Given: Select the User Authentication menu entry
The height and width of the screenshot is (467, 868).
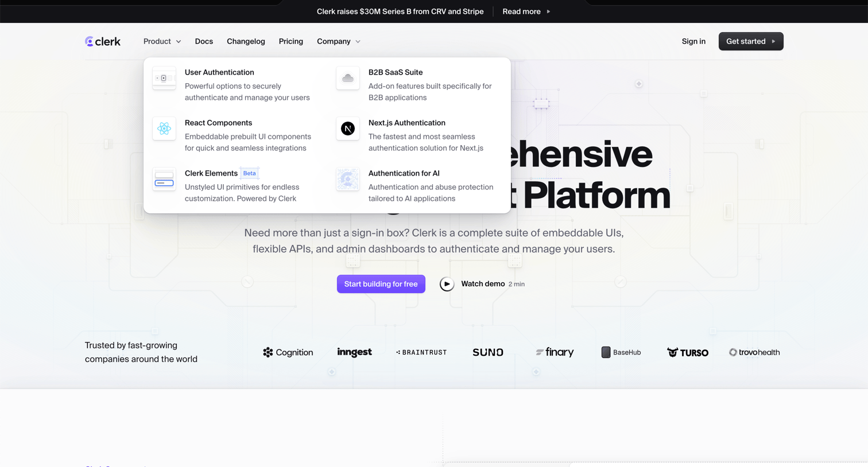Looking at the screenshot, I should coord(235,85).
